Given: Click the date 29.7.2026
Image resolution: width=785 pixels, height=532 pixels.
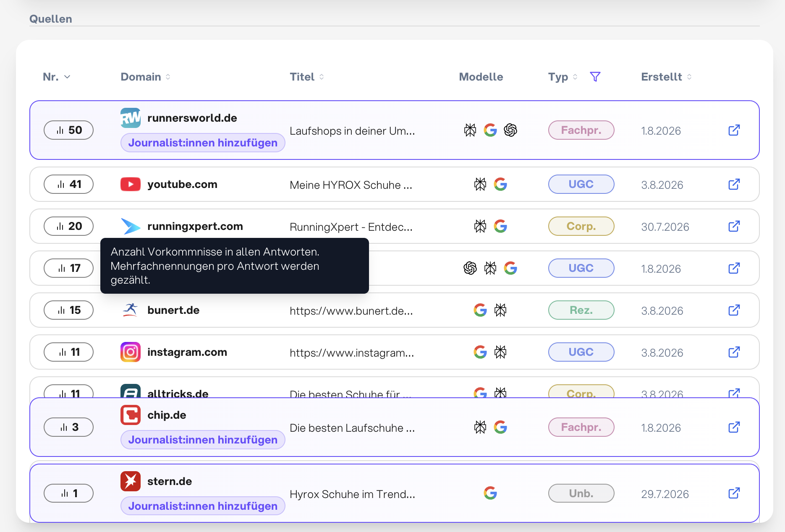Looking at the screenshot, I should coord(665,494).
